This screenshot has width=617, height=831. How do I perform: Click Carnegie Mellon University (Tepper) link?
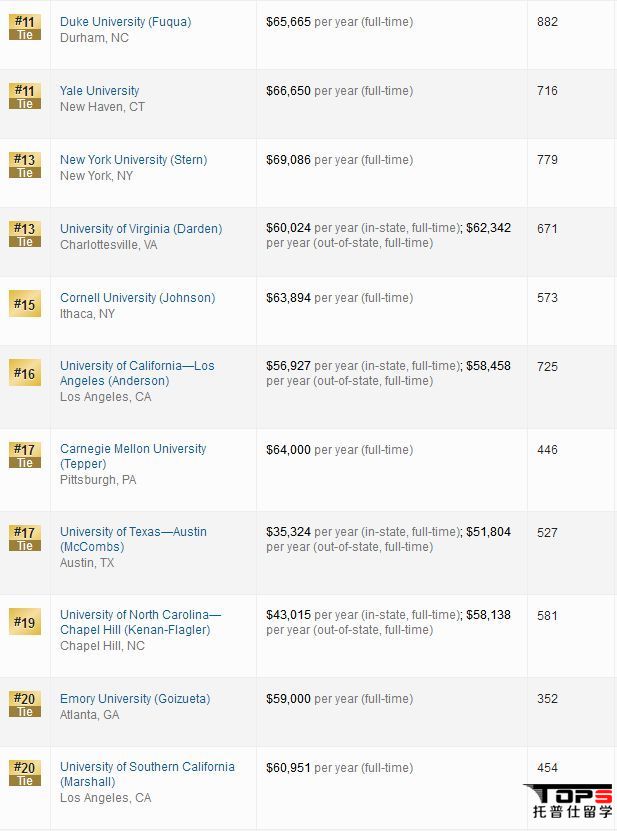point(133,456)
